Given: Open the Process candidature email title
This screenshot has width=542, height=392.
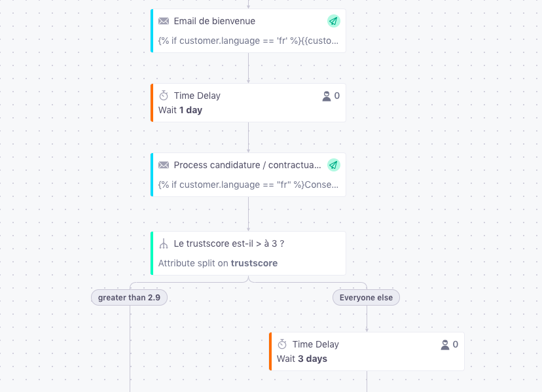Looking at the screenshot, I should coord(247,165).
